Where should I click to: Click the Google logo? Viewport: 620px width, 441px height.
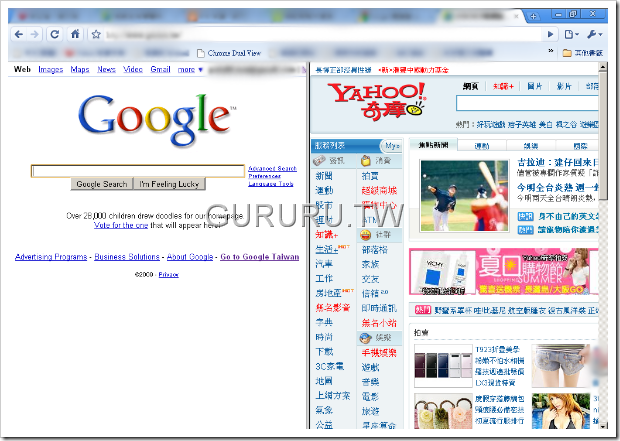157,119
